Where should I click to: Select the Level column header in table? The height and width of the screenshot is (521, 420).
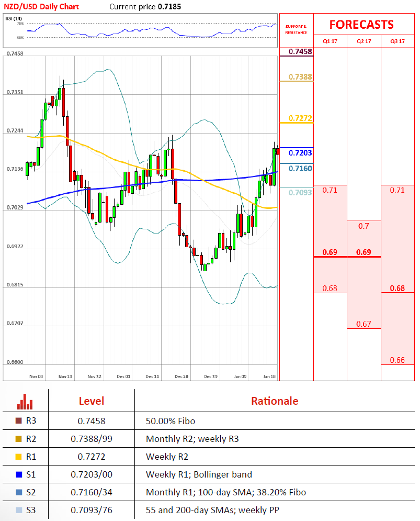coord(92,401)
